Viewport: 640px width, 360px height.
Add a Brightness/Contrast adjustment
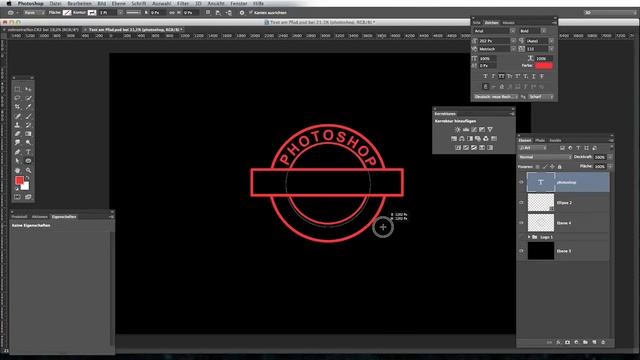coord(458,129)
